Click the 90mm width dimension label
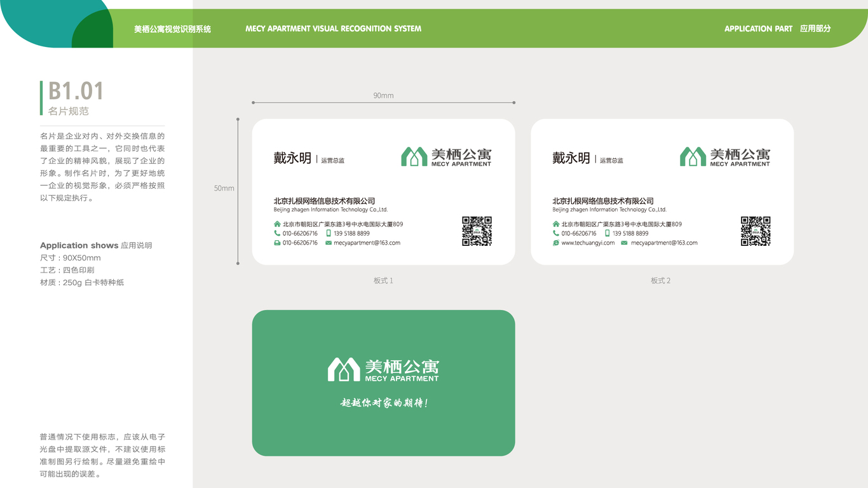Screen dimensions: 868x488 click(383, 95)
